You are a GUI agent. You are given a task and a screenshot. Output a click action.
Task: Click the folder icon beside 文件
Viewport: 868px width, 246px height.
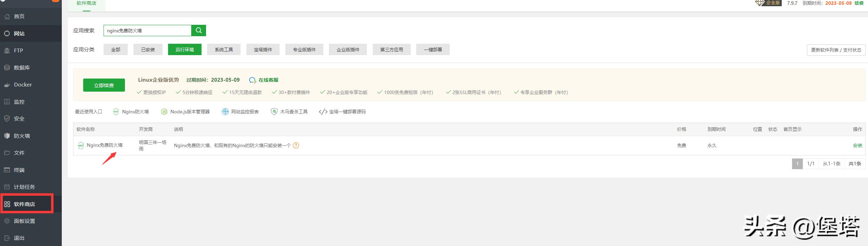[7, 153]
